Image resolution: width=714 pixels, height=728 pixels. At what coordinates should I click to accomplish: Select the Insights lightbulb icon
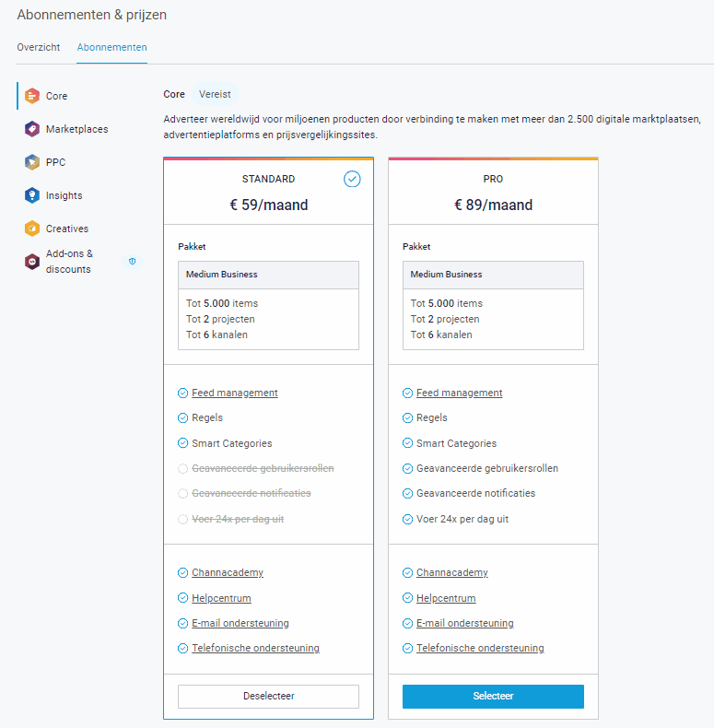coord(32,195)
